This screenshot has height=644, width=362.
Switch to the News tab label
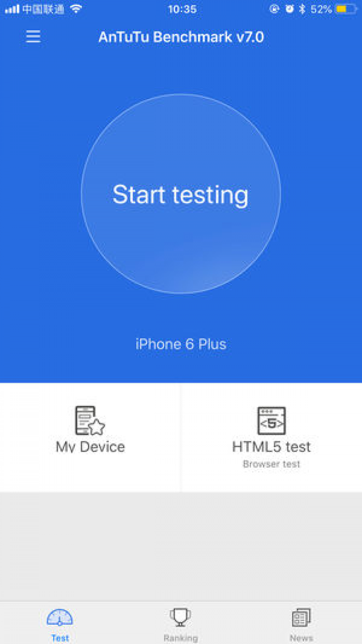click(301, 638)
